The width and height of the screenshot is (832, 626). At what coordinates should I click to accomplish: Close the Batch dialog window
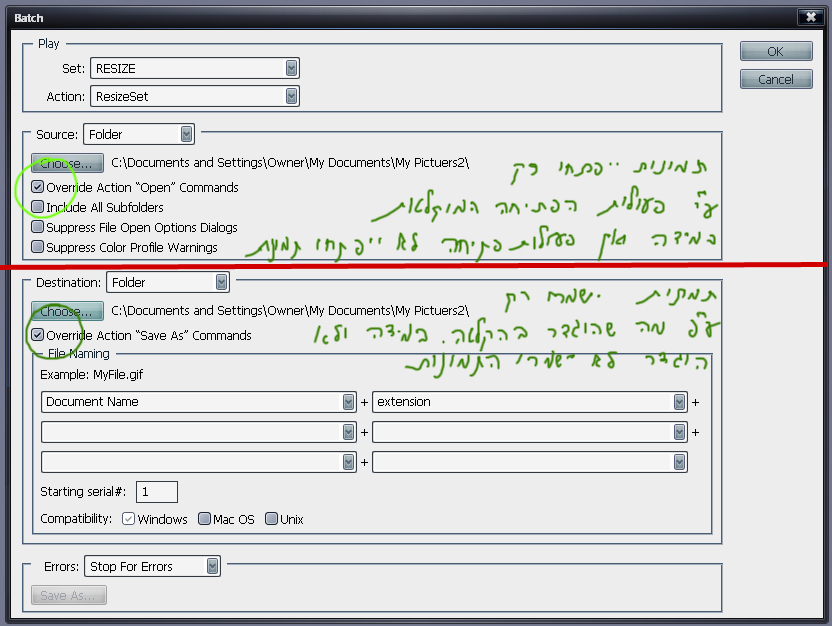coord(810,17)
